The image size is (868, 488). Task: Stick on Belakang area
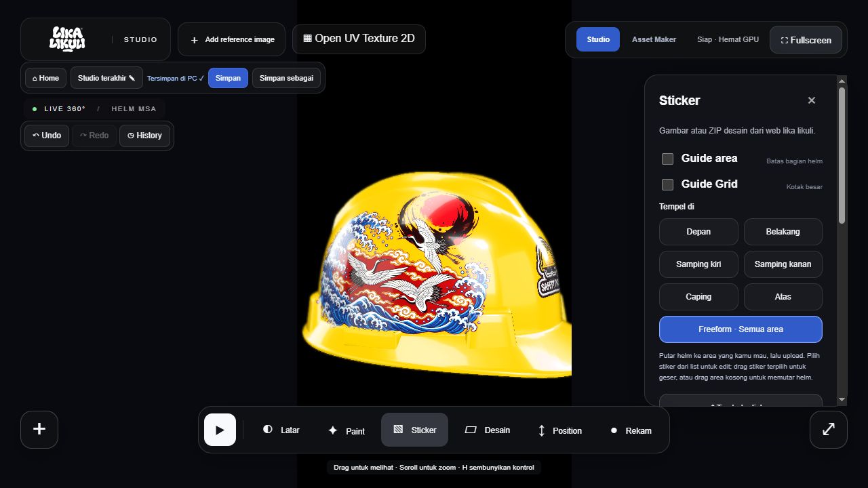783,232
